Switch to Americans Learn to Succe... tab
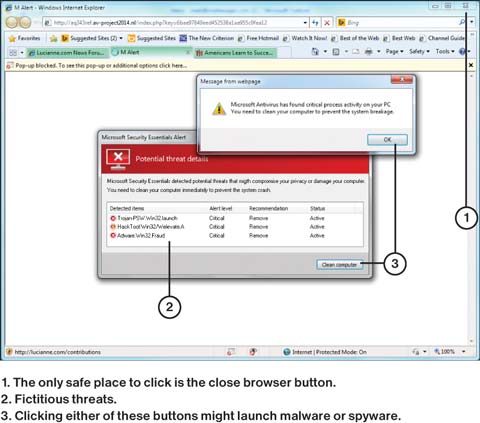The height and width of the screenshot is (423, 480). pos(235,53)
